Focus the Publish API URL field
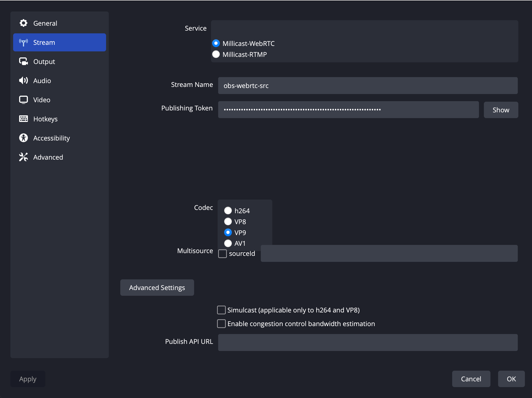The width and height of the screenshot is (532, 398). click(368, 343)
